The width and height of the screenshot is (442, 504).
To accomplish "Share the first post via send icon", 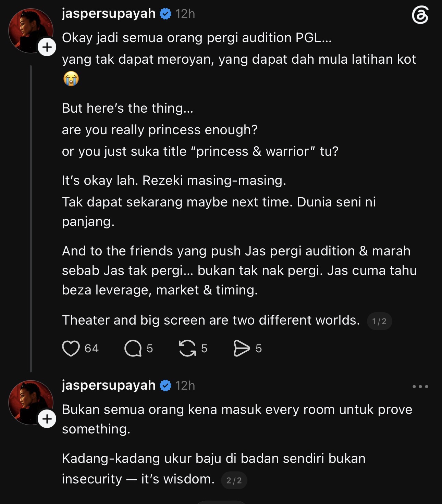I will point(242,348).
